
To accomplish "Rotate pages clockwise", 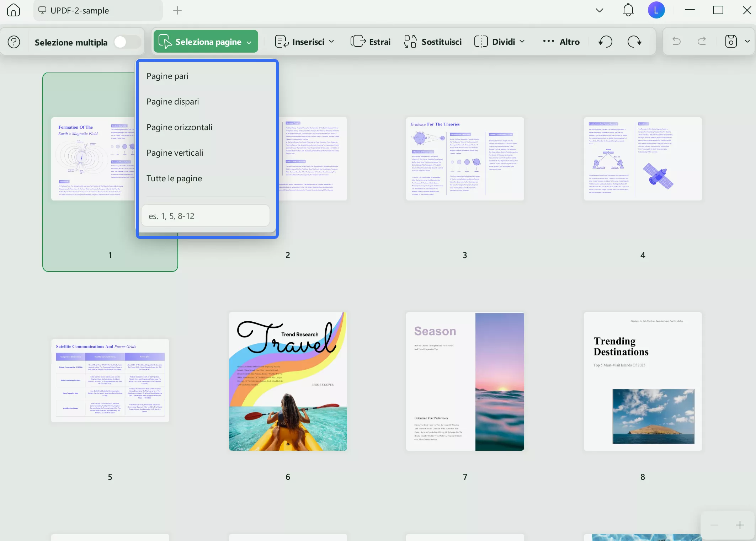I will (635, 41).
